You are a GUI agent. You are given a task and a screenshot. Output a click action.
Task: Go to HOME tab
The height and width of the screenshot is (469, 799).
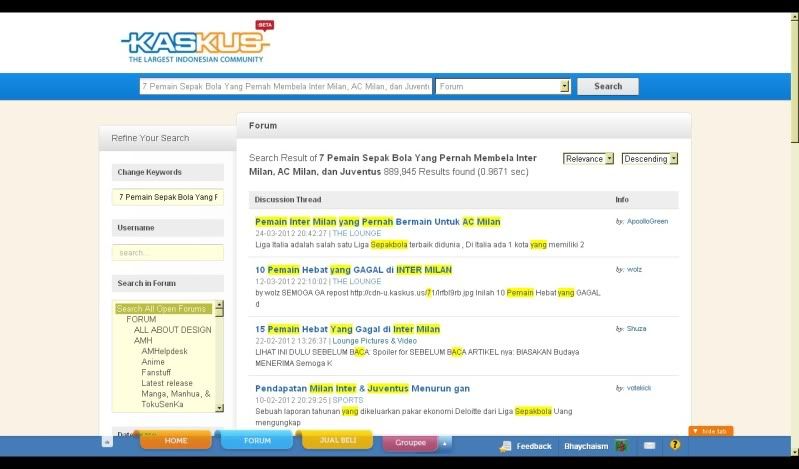click(x=176, y=440)
